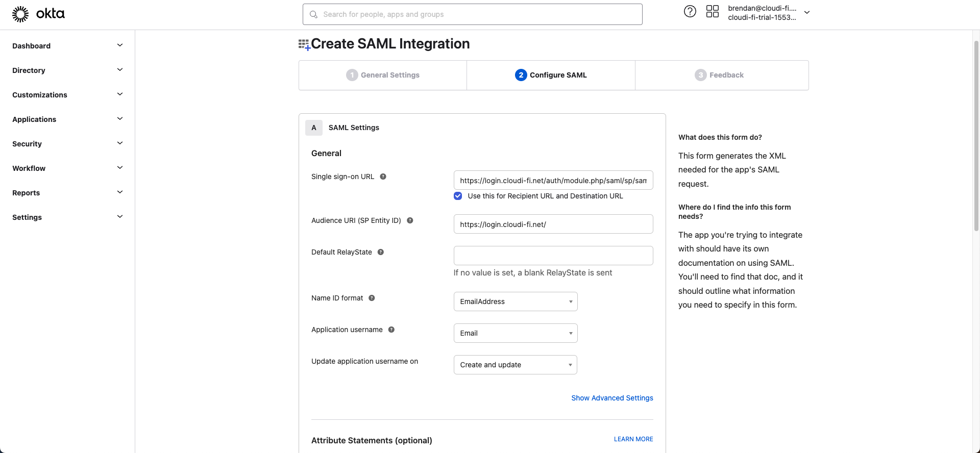
Task: Toggle Use this for Recipient URL checkbox
Action: (x=458, y=196)
